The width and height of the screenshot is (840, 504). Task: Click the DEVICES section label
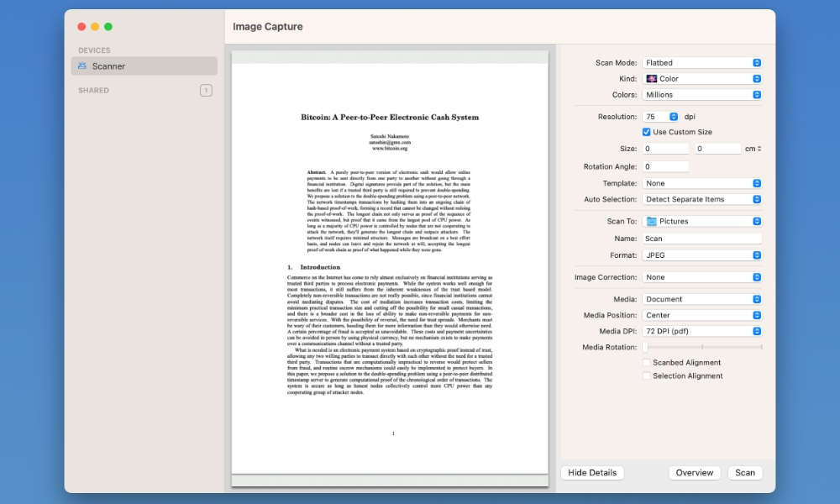point(94,50)
